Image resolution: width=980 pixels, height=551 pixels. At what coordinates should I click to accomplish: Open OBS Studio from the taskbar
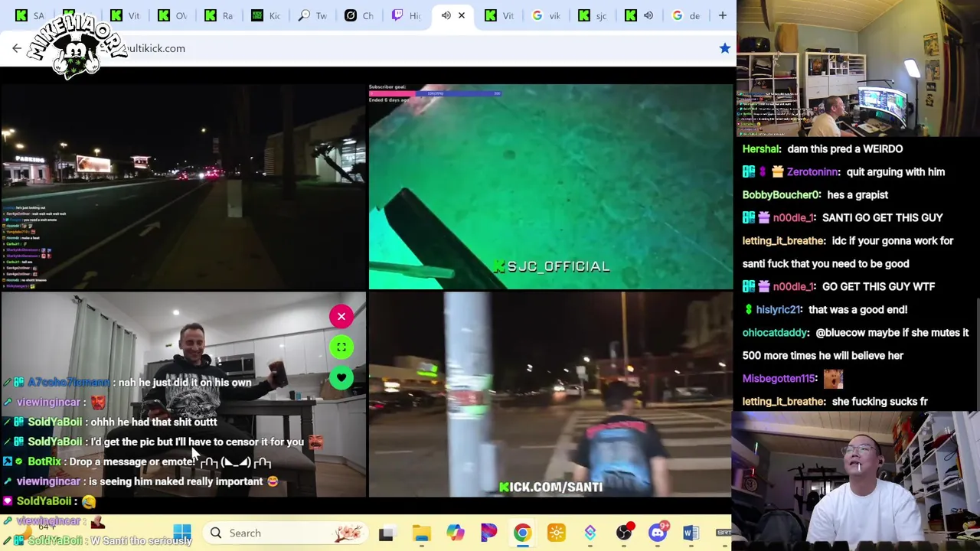tap(624, 533)
